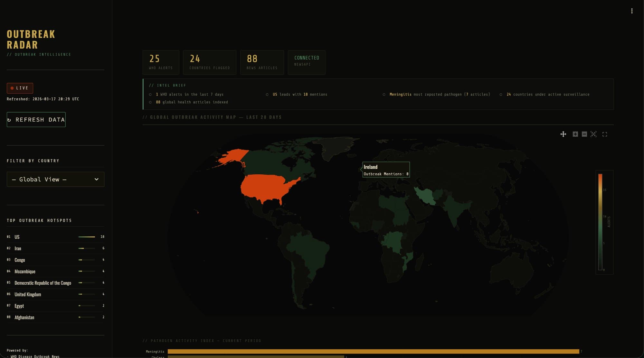Click the 25 WHO Alerts stat card
The image size is (644, 358).
[161, 62]
